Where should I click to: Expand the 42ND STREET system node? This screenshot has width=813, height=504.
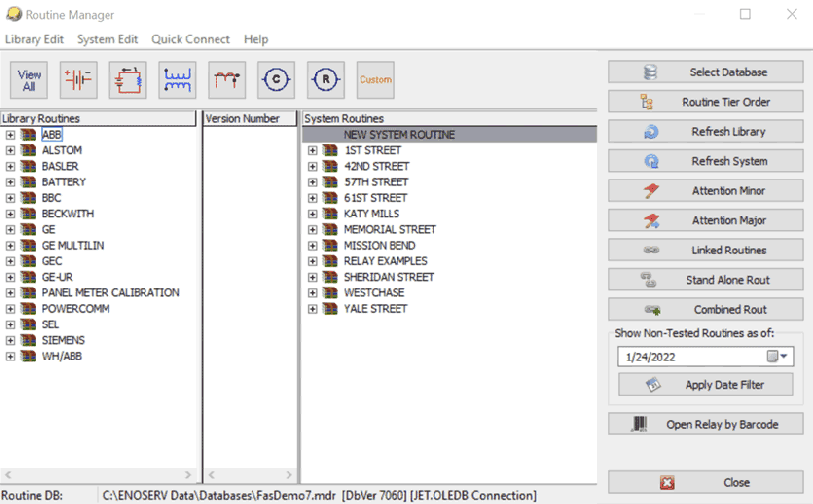coord(312,166)
